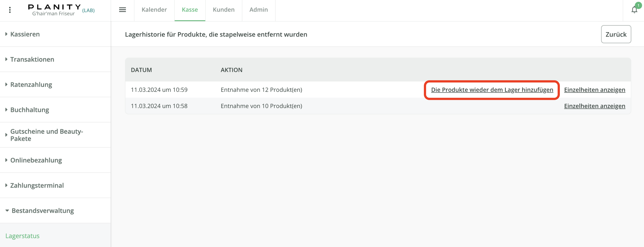Expand Gutscheine und Beauty-Pakete section
Image resolution: width=644 pixels, height=247 pixels.
tap(46, 135)
